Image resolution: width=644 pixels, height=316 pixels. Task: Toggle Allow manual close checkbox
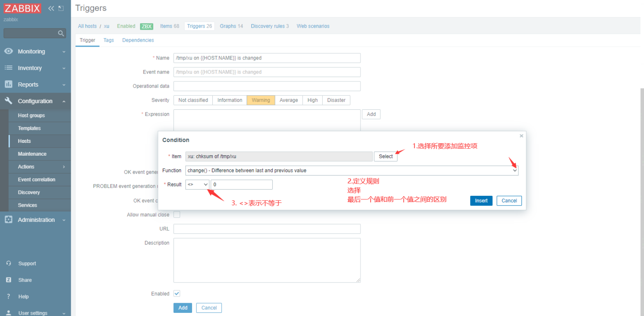[x=177, y=214]
